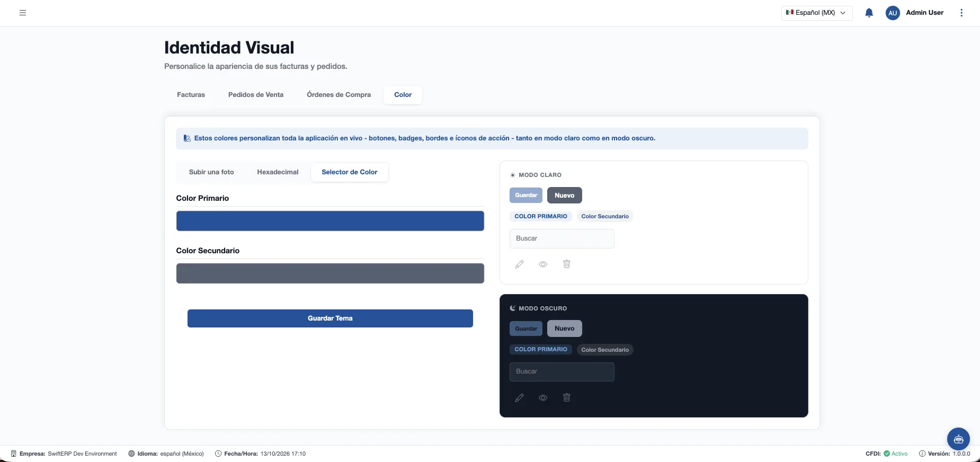Open the Color Primario blue swatch
Image resolution: width=980 pixels, height=462 pixels.
(x=330, y=221)
